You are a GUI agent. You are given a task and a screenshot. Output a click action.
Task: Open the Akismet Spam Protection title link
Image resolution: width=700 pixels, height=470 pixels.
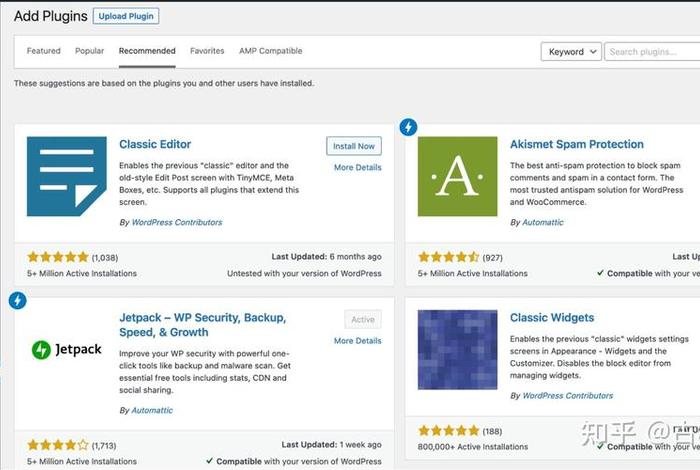577,144
